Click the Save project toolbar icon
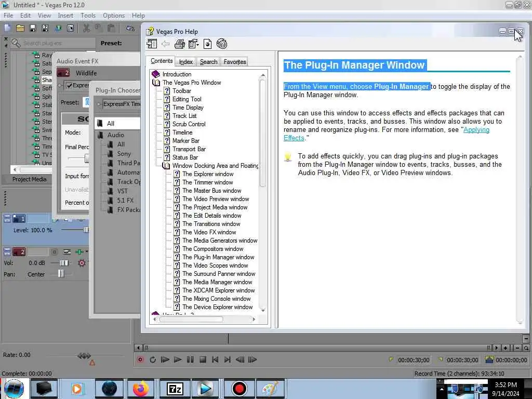This screenshot has width=532, height=399. point(33,28)
